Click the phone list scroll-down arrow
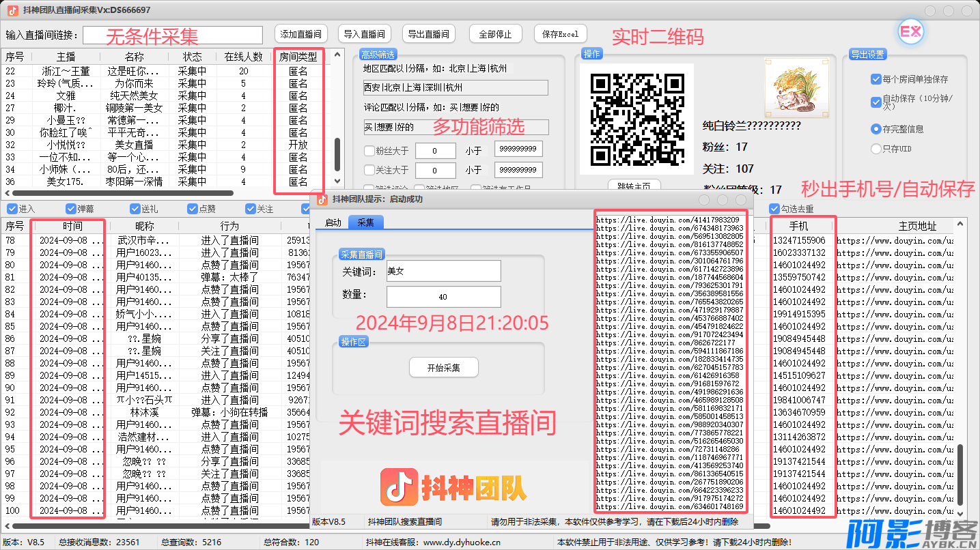Viewport: 980px width, 550px height. 960,514
